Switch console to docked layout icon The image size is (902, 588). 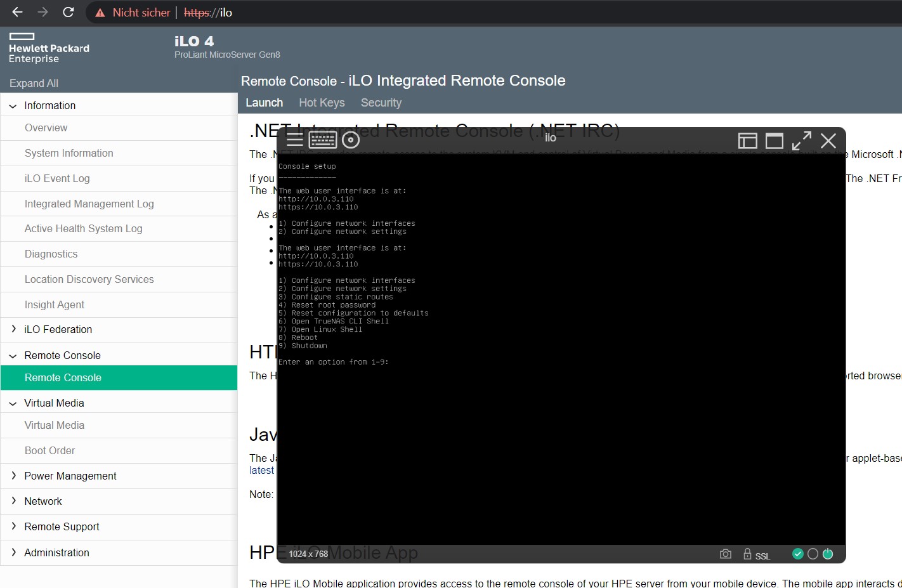click(x=748, y=140)
